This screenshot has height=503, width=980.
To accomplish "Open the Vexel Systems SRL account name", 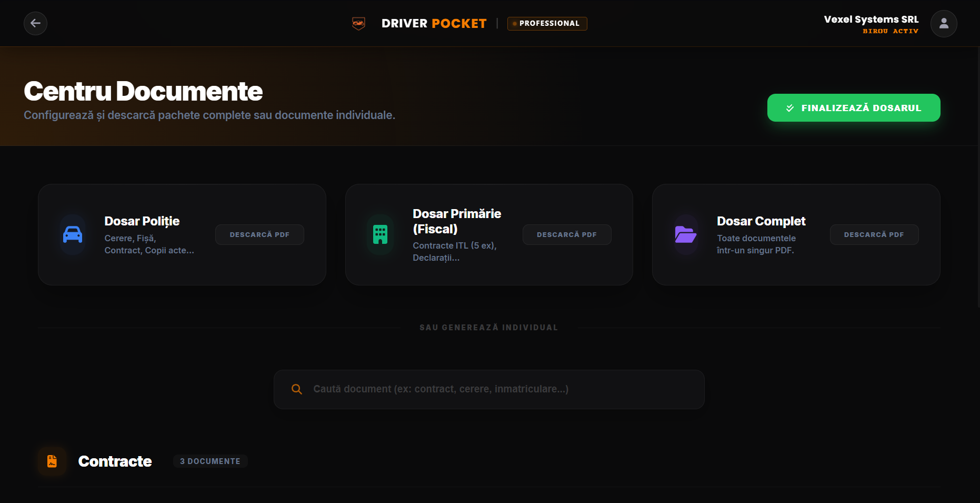I will [871, 19].
